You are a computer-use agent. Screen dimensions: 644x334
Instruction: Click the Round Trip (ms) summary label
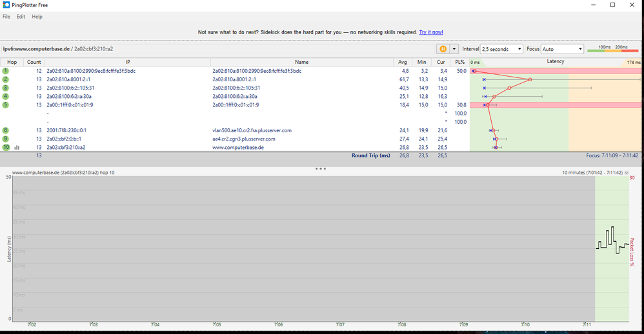coord(370,155)
